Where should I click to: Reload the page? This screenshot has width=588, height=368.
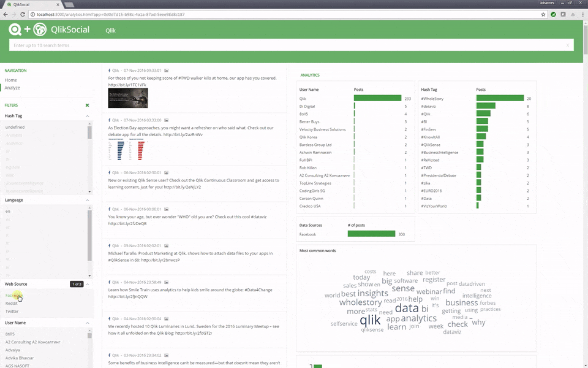click(x=23, y=14)
